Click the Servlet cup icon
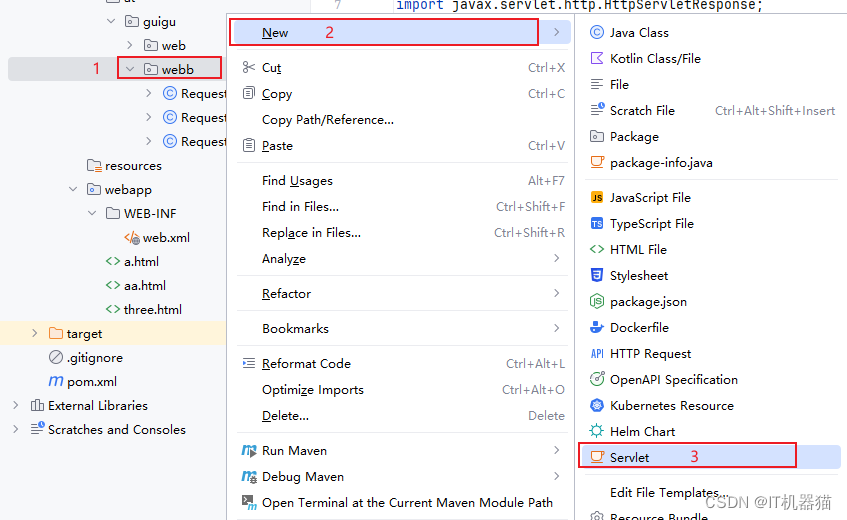The width and height of the screenshot is (847, 520). coord(597,457)
